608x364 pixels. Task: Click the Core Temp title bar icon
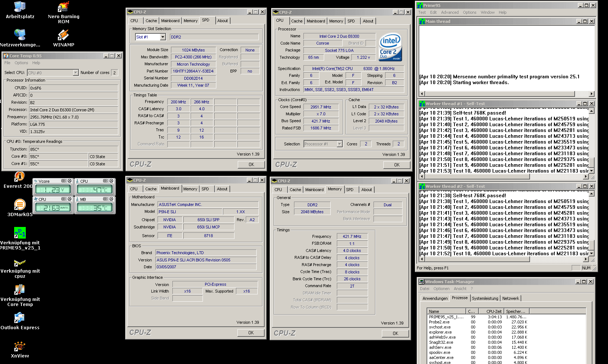click(6, 56)
